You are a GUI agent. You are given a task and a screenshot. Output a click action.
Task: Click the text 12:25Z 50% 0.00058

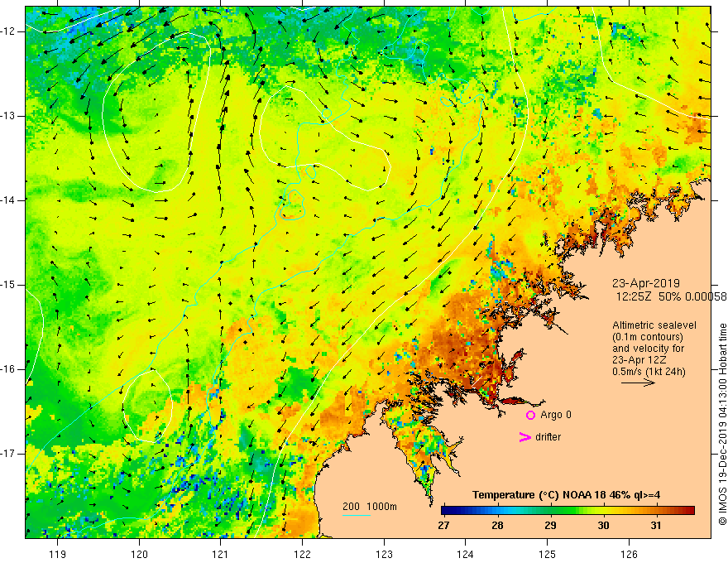pyautogui.click(x=671, y=296)
